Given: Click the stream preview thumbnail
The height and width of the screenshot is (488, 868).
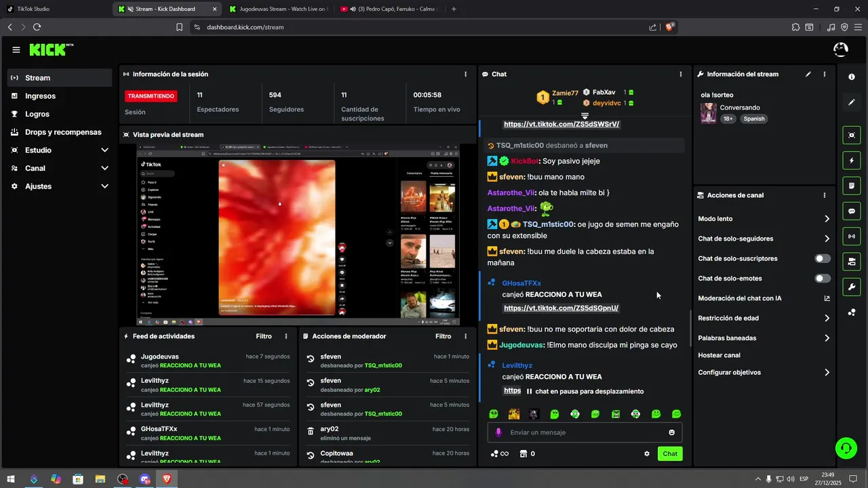Looking at the screenshot, I should click(x=298, y=235).
